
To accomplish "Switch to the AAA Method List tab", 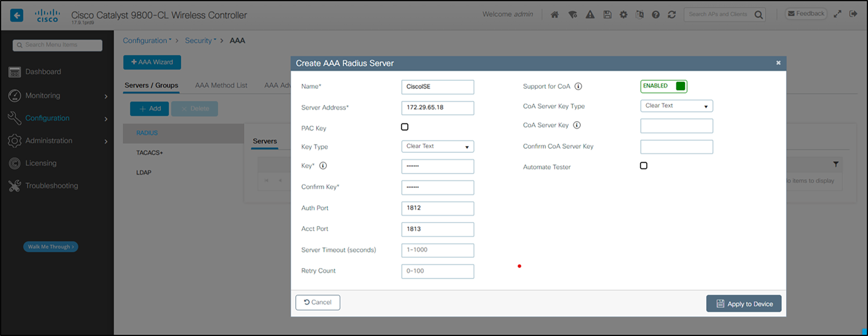I will pyautogui.click(x=221, y=85).
